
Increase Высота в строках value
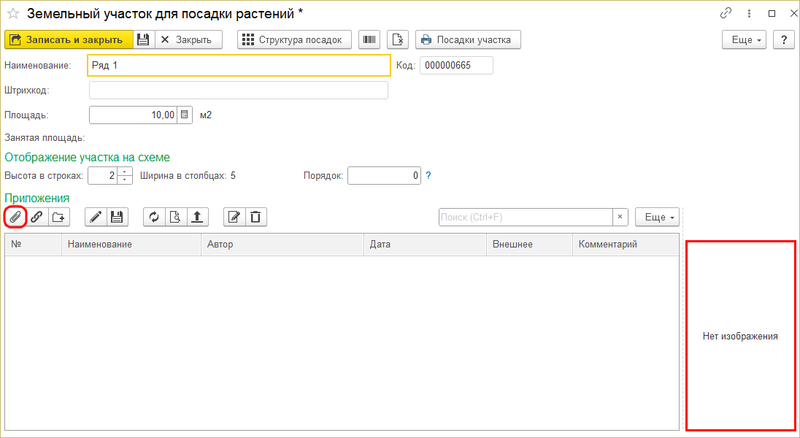(125, 171)
